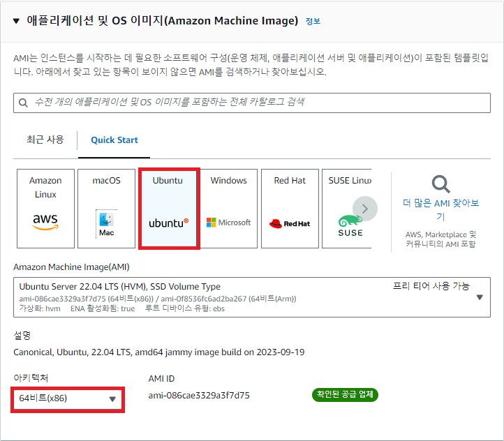Click the 설명 heading

pos(22,336)
